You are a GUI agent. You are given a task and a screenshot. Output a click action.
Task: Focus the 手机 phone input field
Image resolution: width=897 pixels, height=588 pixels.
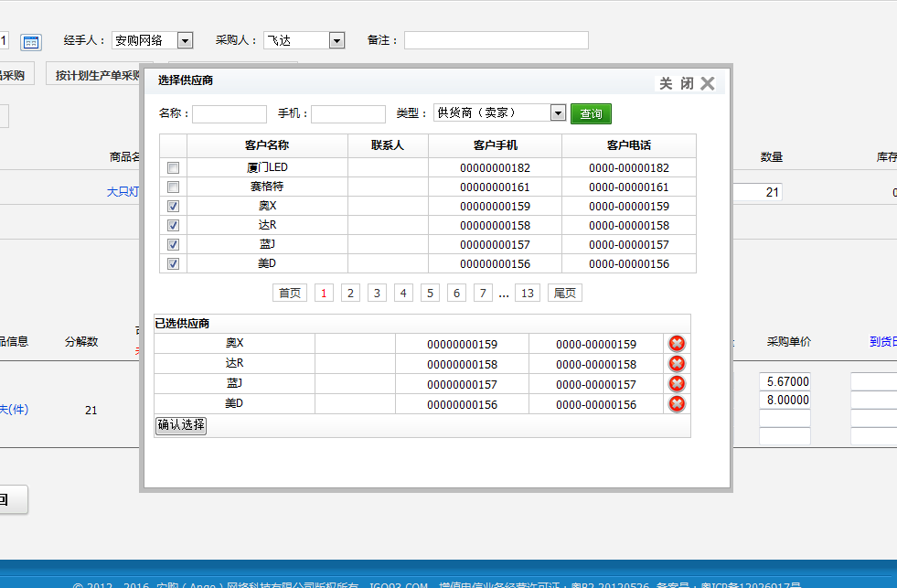pyautogui.click(x=348, y=114)
